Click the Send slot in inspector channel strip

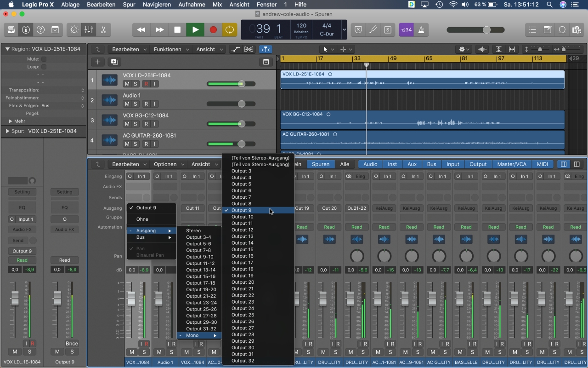[x=18, y=241]
